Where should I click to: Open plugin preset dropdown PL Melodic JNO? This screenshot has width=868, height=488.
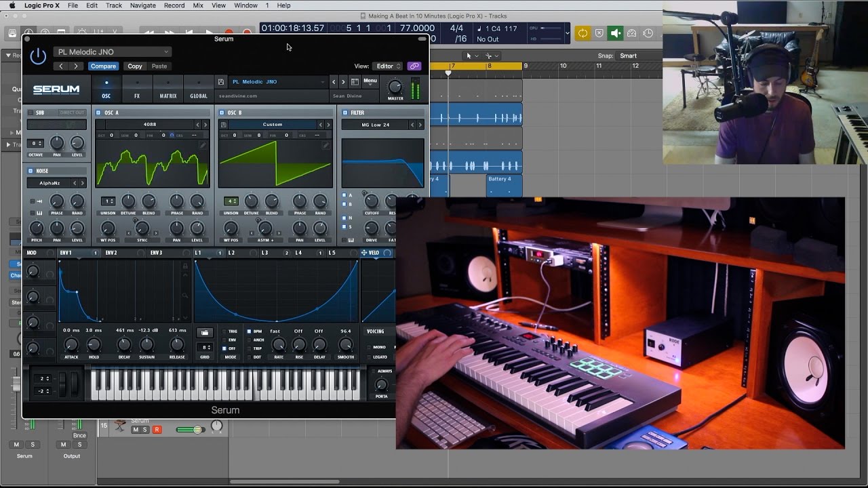tap(112, 52)
